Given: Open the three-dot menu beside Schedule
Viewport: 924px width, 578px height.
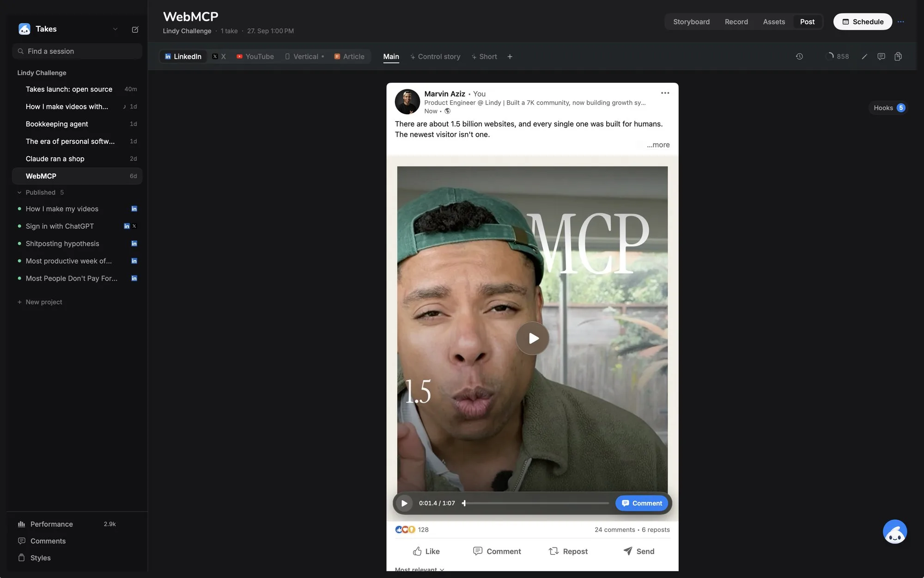Looking at the screenshot, I should (901, 22).
